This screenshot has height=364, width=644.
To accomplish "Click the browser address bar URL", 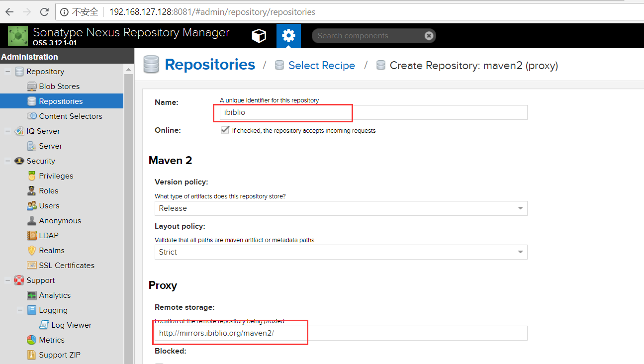I will coord(212,12).
